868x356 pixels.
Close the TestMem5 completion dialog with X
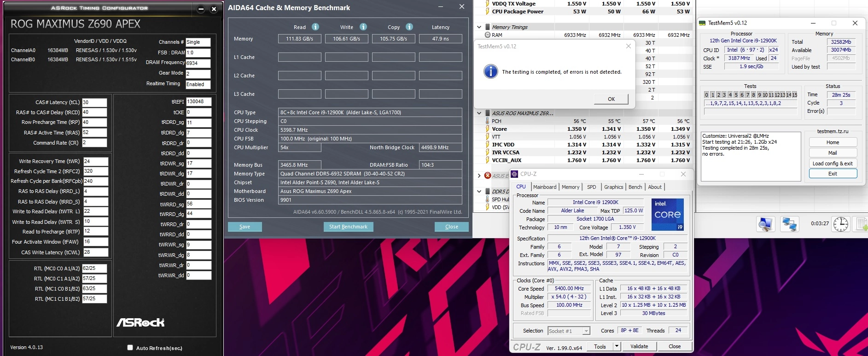pos(629,46)
